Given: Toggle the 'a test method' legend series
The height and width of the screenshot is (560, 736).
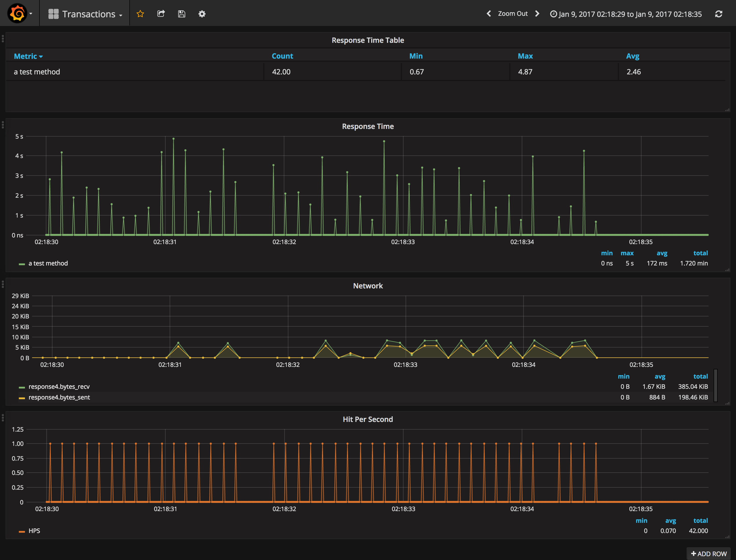Looking at the screenshot, I should [x=48, y=263].
